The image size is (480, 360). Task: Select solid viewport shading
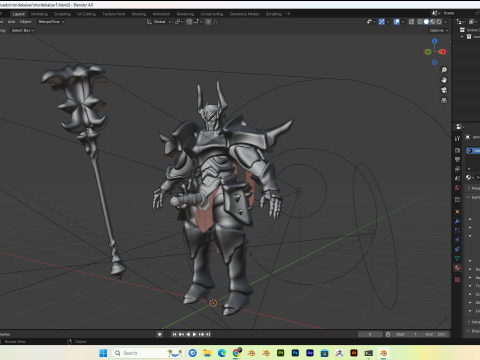coord(426,22)
